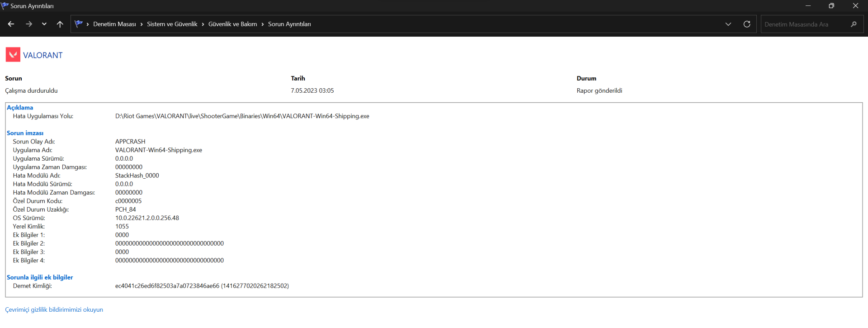
Task: Click status Rapor gönderildi
Action: point(599,90)
